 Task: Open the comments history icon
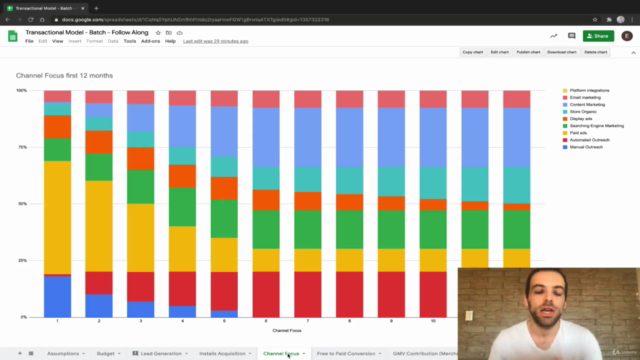pyautogui.click(x=571, y=36)
